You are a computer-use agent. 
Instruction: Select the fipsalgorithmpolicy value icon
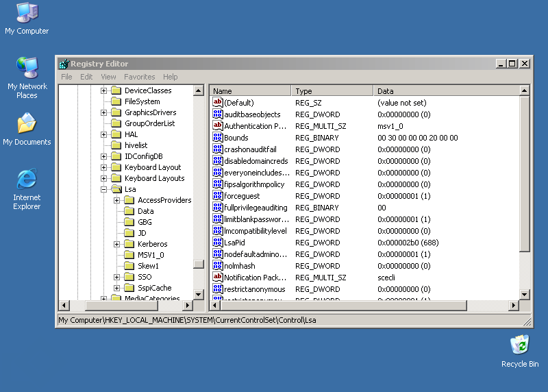pos(217,184)
